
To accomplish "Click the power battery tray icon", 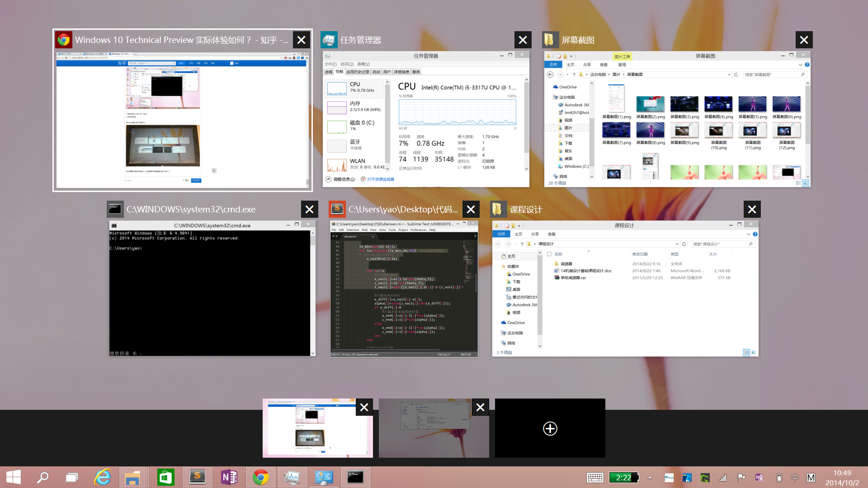I will [779, 478].
